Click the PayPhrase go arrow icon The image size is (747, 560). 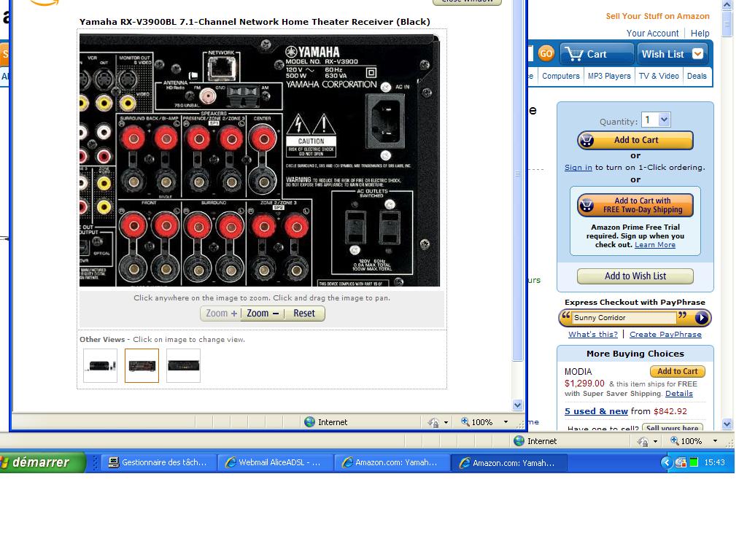pyautogui.click(x=701, y=318)
